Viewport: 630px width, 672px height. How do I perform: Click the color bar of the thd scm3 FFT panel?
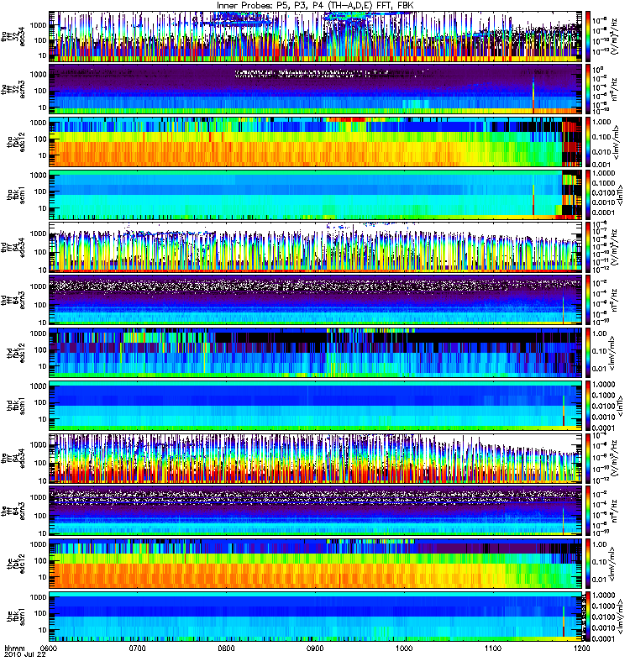coord(587,300)
